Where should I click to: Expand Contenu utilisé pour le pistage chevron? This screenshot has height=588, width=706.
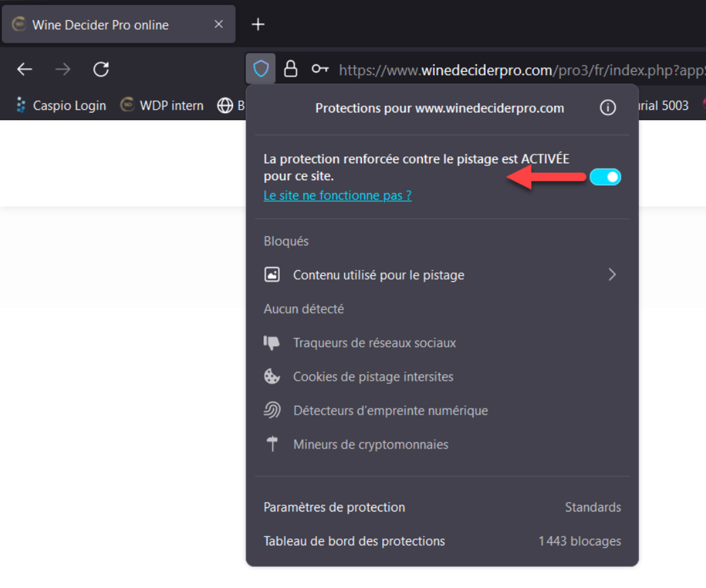pos(612,274)
